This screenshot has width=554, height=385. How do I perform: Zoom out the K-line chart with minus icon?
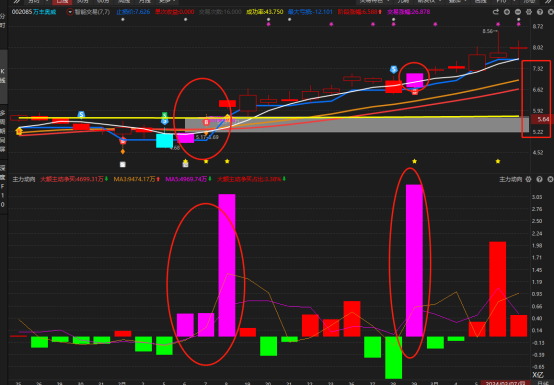click(x=518, y=12)
